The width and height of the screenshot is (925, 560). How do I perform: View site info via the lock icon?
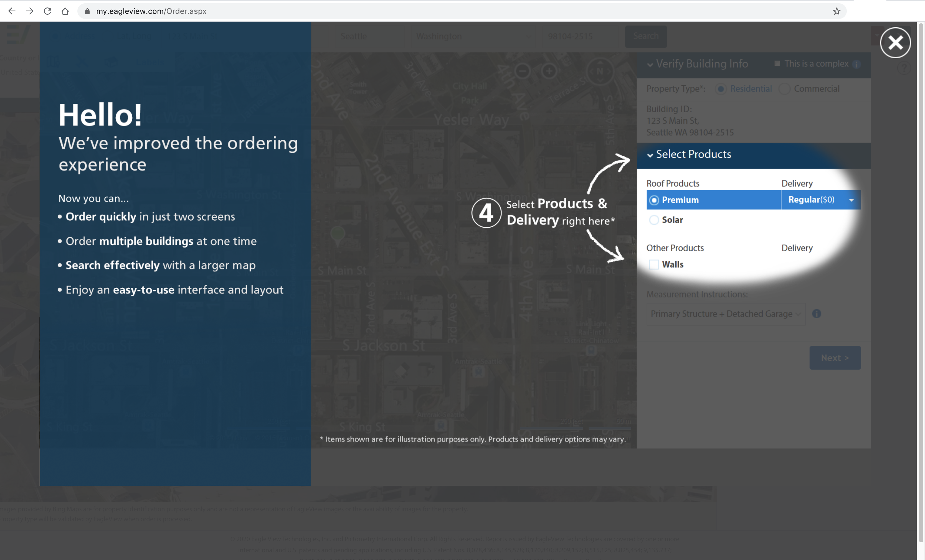[x=87, y=11]
